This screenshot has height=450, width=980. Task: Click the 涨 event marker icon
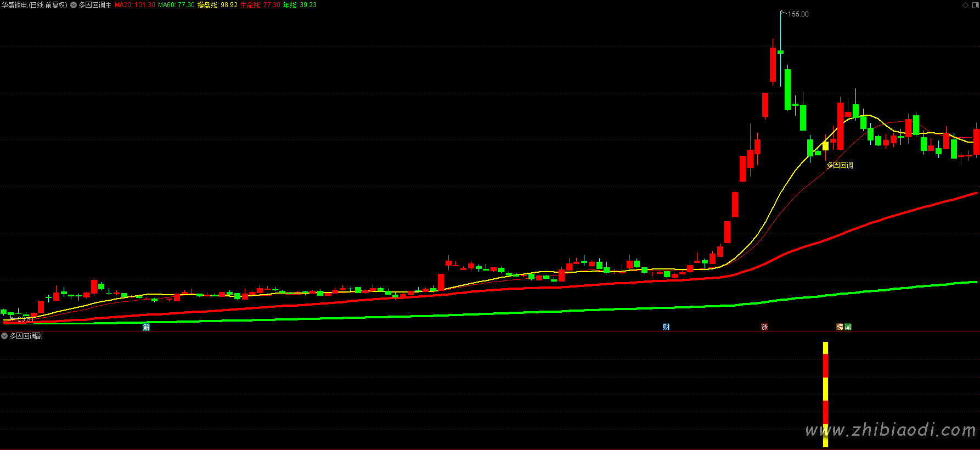coord(764,327)
